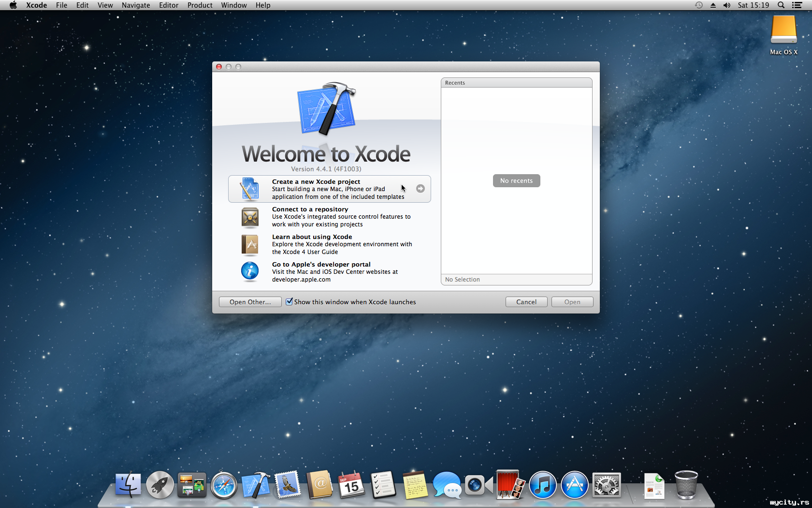Open the View menu
The image size is (812, 508).
[x=105, y=5]
